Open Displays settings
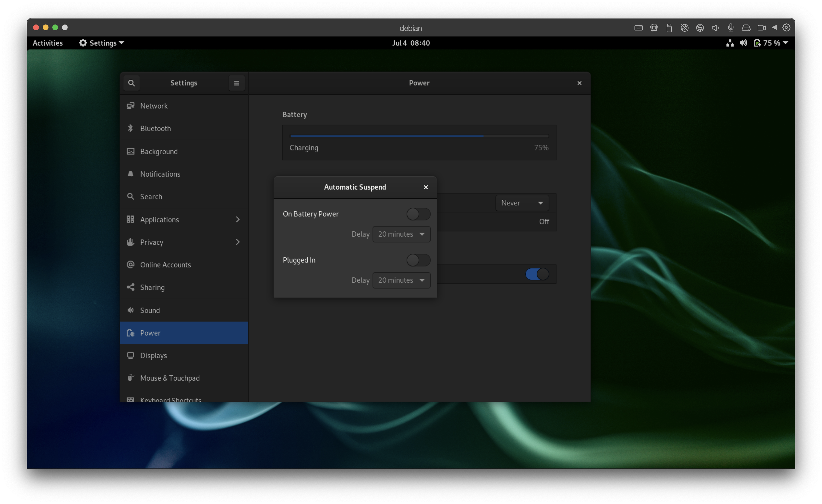The image size is (822, 504). [184, 356]
